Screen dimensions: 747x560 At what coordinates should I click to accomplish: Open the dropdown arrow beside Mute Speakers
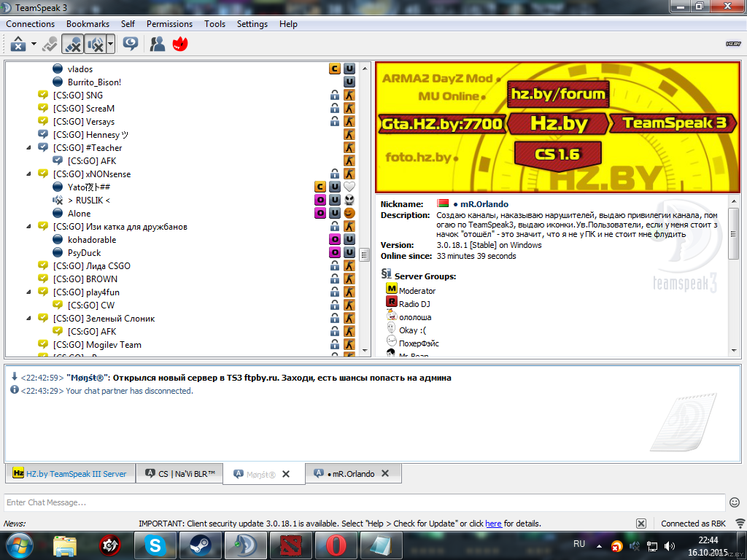pos(111,44)
